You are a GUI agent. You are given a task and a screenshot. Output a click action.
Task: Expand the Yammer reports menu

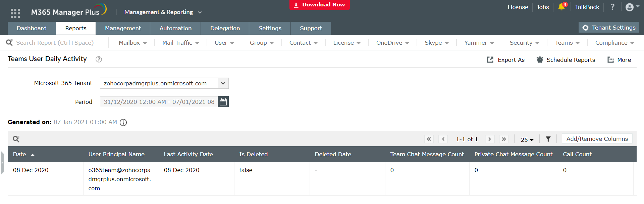479,43
